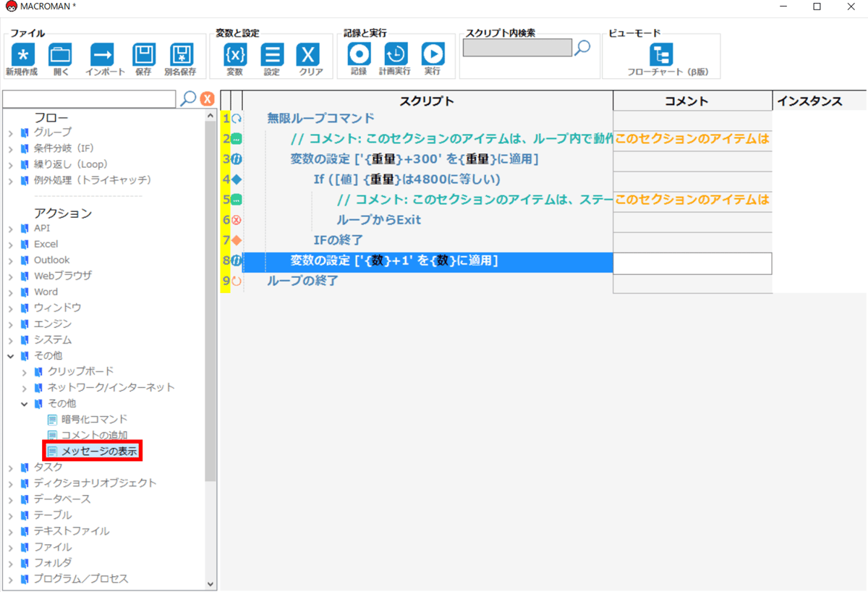The image size is (868, 592).
Task: Expand the 条件分岐（IF） node
Action: pyautogui.click(x=11, y=148)
